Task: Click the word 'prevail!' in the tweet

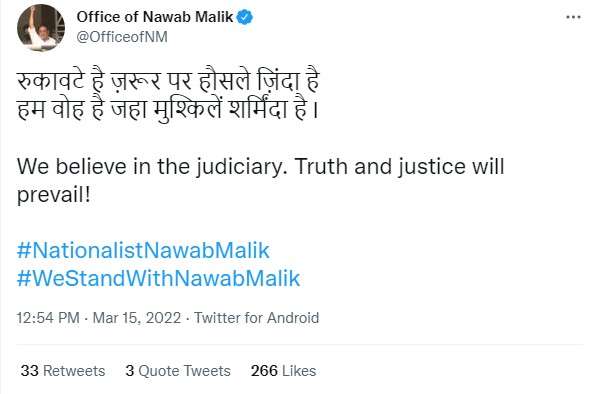Action: click(54, 195)
